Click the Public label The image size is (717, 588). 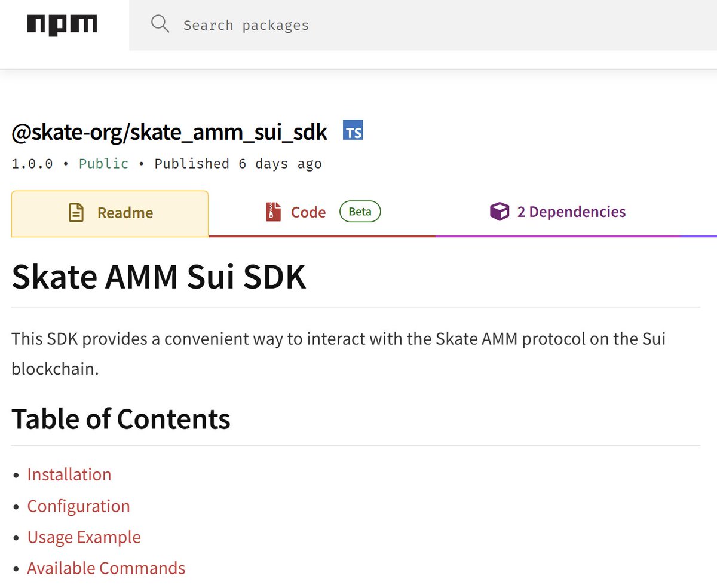point(103,164)
